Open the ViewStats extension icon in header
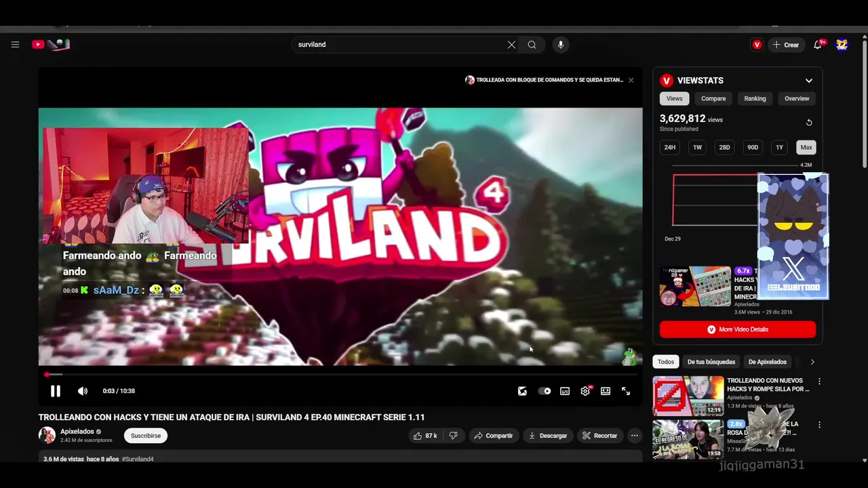 coord(757,45)
